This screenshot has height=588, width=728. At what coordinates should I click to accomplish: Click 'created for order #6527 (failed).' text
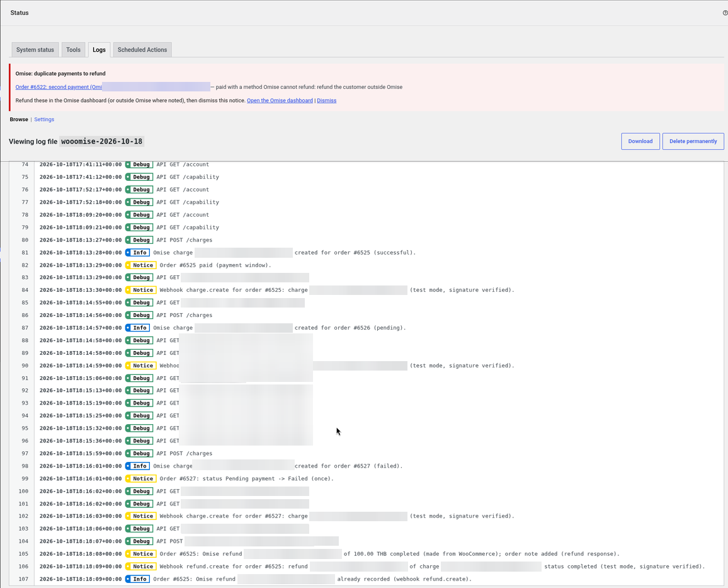point(349,466)
